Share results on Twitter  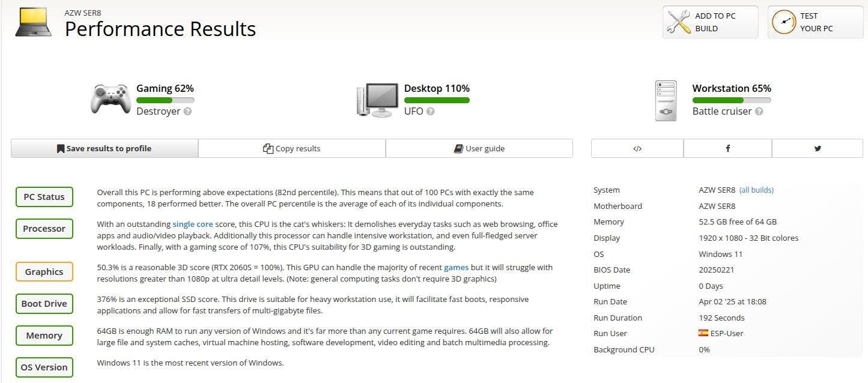point(818,148)
